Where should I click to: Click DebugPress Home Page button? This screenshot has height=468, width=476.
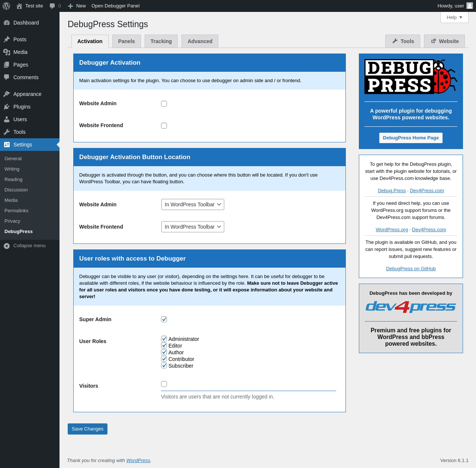click(411, 138)
